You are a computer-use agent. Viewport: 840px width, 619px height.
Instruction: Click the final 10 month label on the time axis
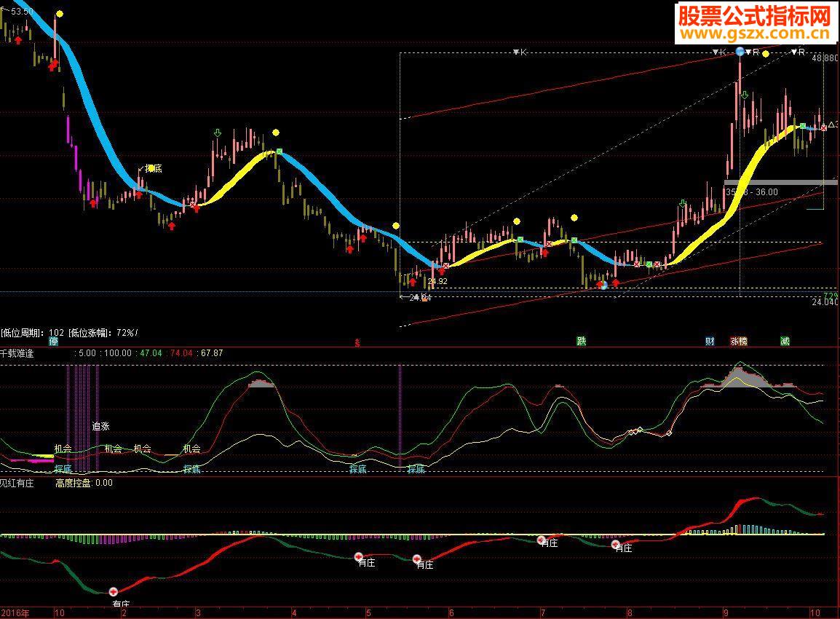click(815, 612)
